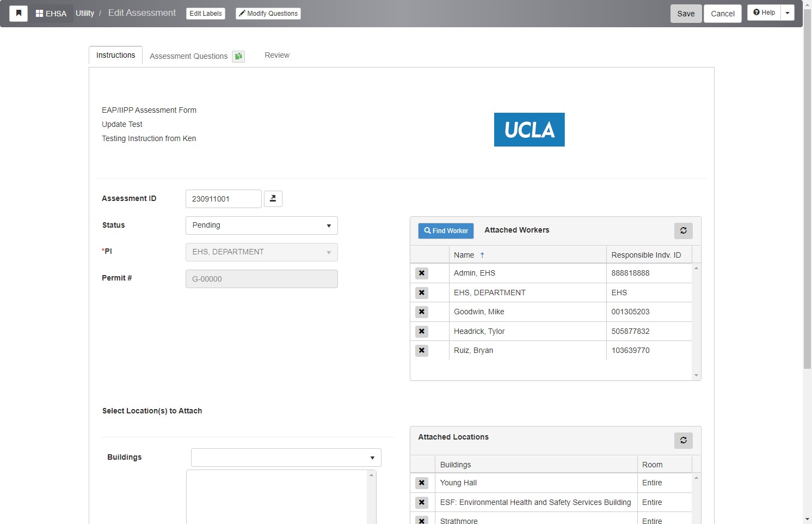The height and width of the screenshot is (524, 812).
Task: Remove Headrick, Tylor from attached workers
Action: click(x=422, y=332)
